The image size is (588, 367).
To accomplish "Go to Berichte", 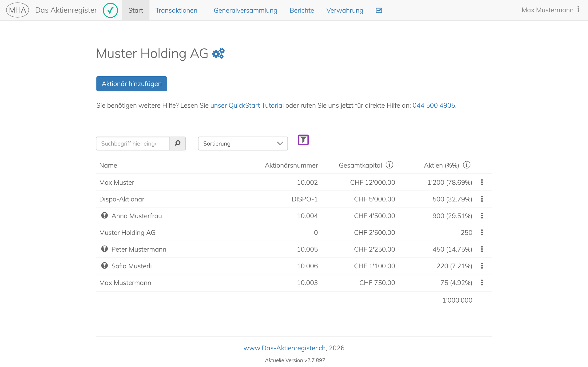I will pyautogui.click(x=302, y=10).
